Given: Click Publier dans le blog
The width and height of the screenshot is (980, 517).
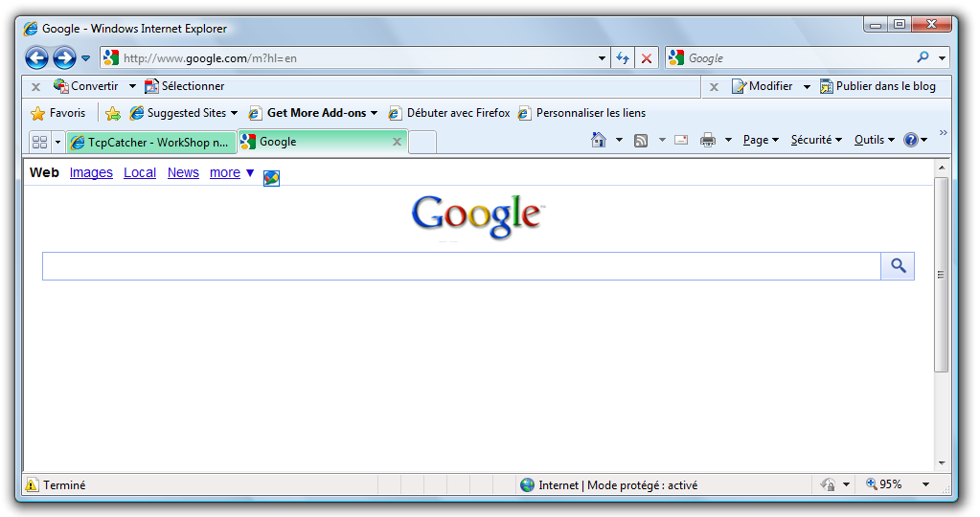Looking at the screenshot, I should [x=878, y=86].
